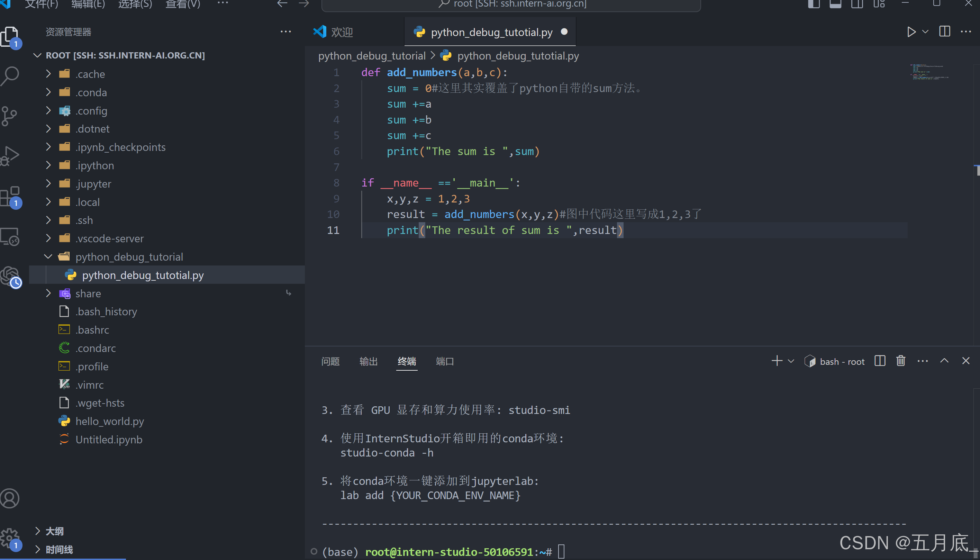Split the editor to the right
This screenshot has width=980, height=560.
[x=944, y=32]
